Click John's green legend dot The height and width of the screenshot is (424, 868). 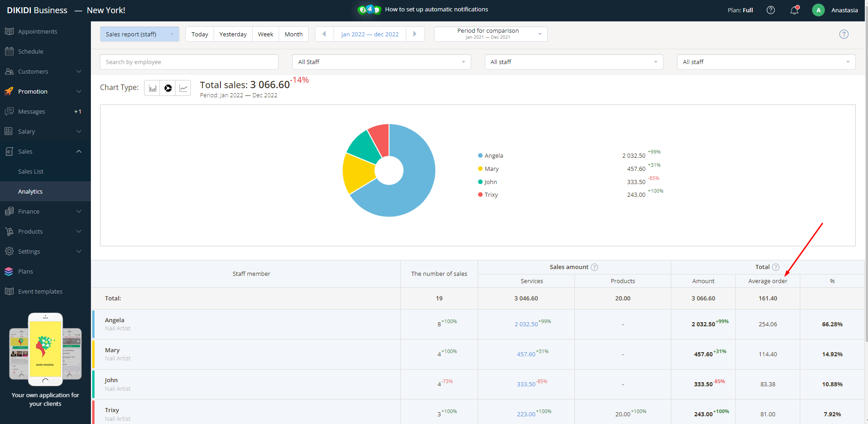point(480,182)
